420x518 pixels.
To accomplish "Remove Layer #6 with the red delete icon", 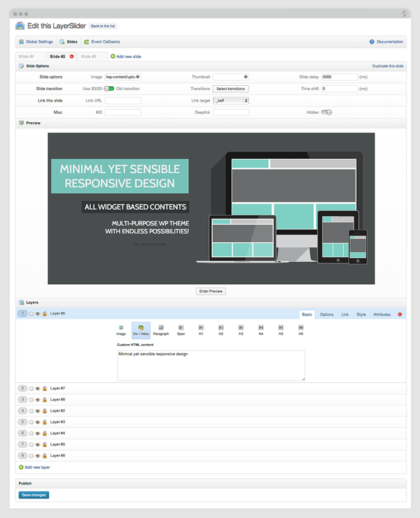I will [400, 314].
